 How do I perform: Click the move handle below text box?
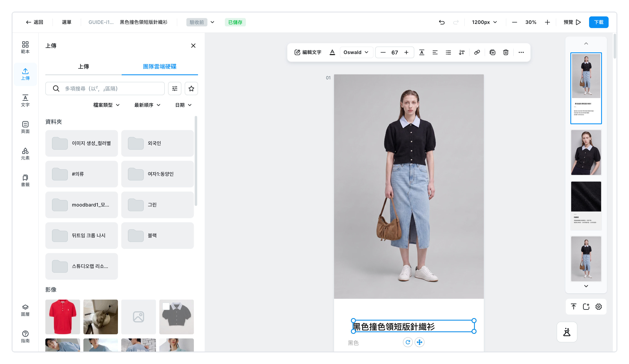(420, 342)
